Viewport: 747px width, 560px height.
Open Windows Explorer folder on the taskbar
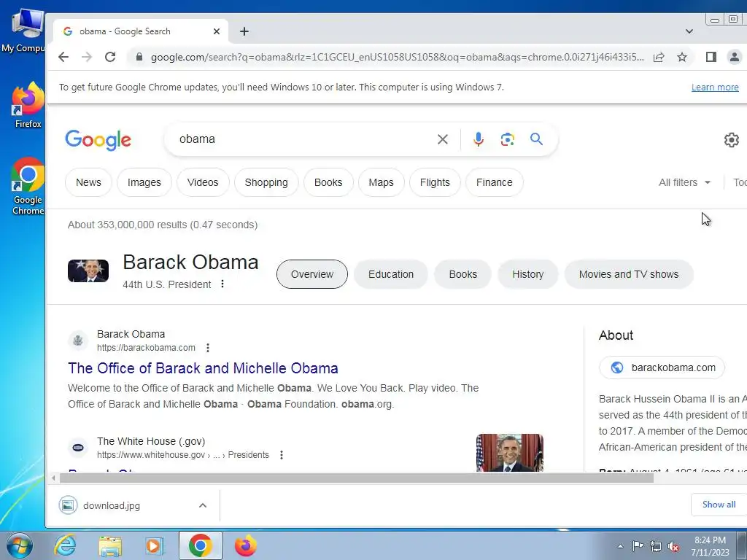tap(110, 546)
